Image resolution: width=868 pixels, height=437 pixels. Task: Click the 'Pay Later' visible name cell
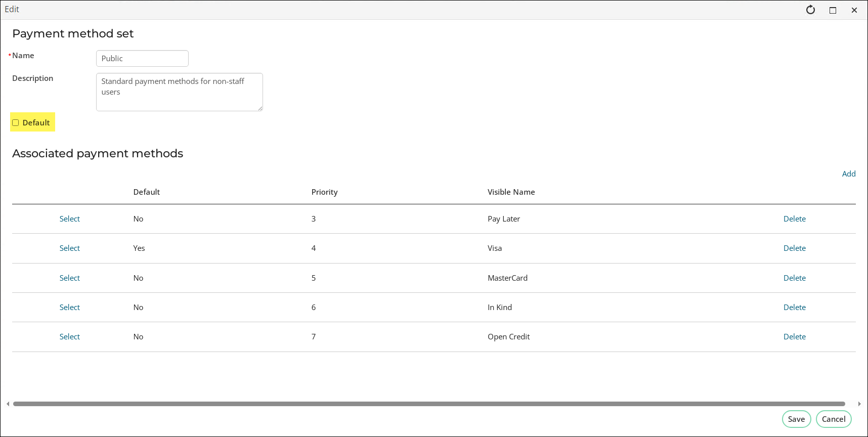point(504,219)
